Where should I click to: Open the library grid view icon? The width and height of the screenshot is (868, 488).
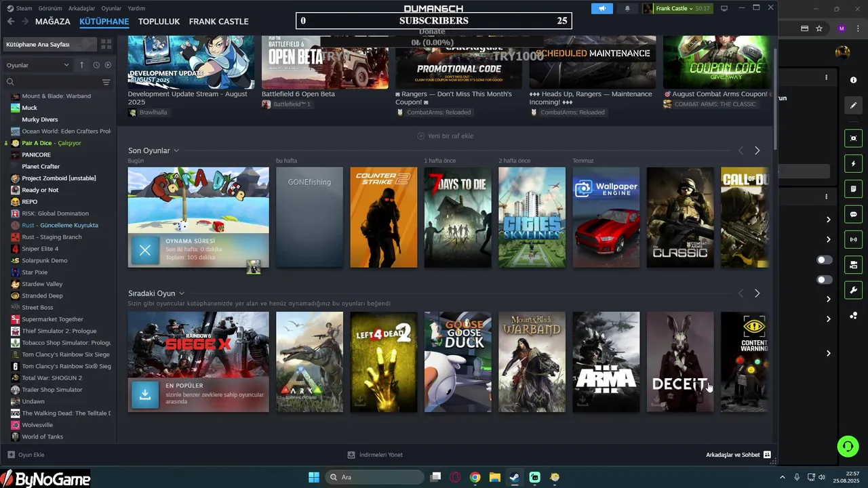coord(106,44)
